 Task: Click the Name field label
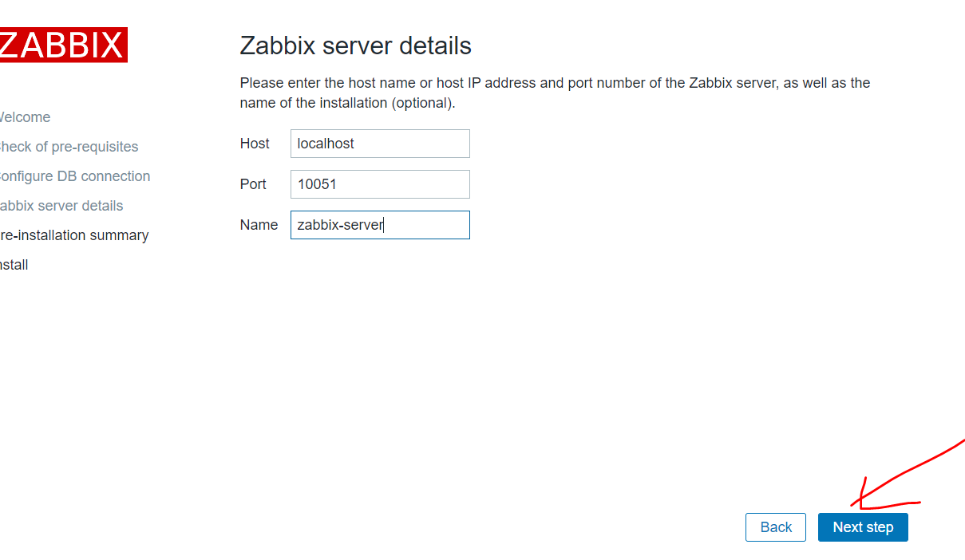coord(259,225)
